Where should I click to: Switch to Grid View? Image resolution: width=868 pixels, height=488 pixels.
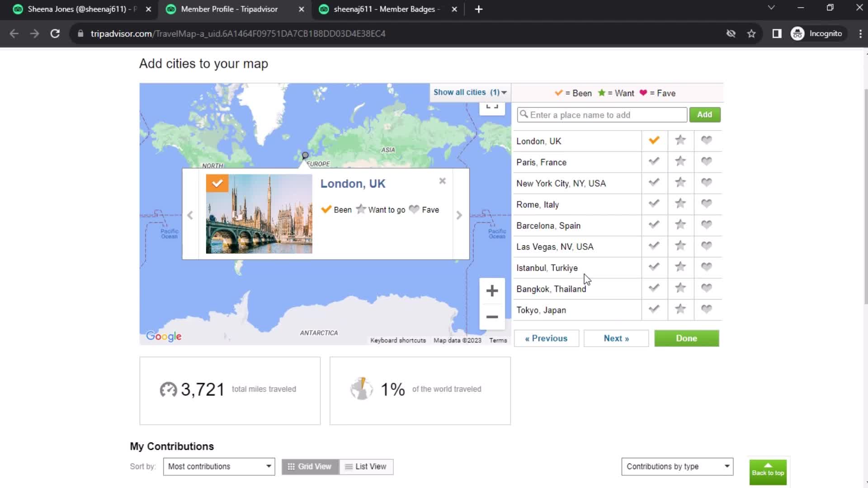310,466
